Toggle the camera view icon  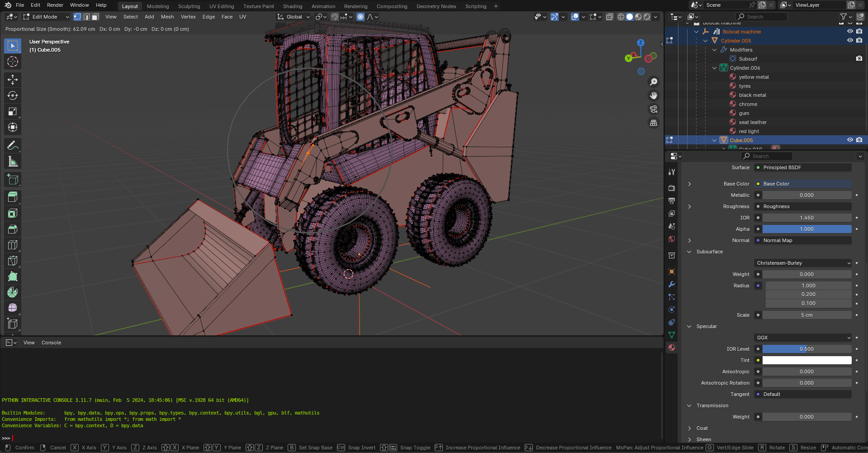(x=654, y=109)
